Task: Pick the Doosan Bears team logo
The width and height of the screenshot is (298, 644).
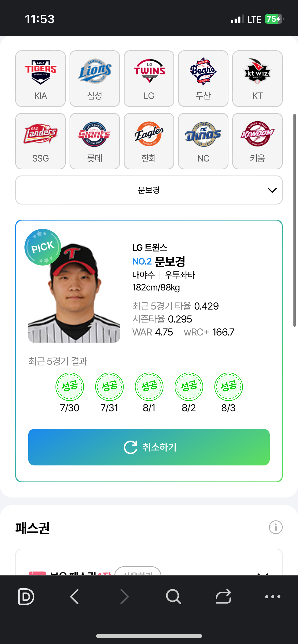Action: coord(203,71)
